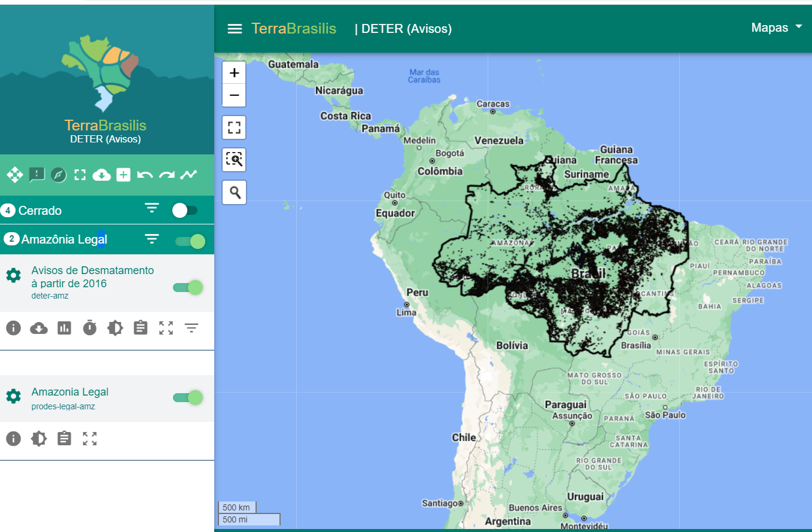Open filter icon on the Cerrado row
The height and width of the screenshot is (532, 812).
[x=152, y=208]
